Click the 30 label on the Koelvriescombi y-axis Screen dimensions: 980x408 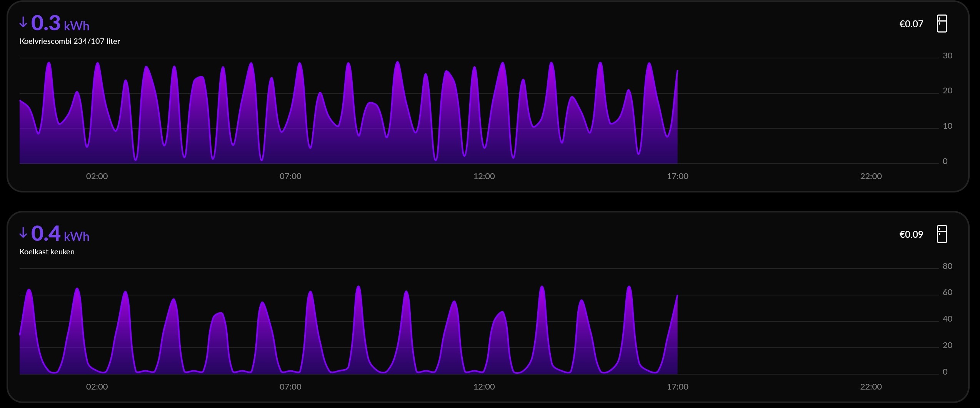[947, 56]
